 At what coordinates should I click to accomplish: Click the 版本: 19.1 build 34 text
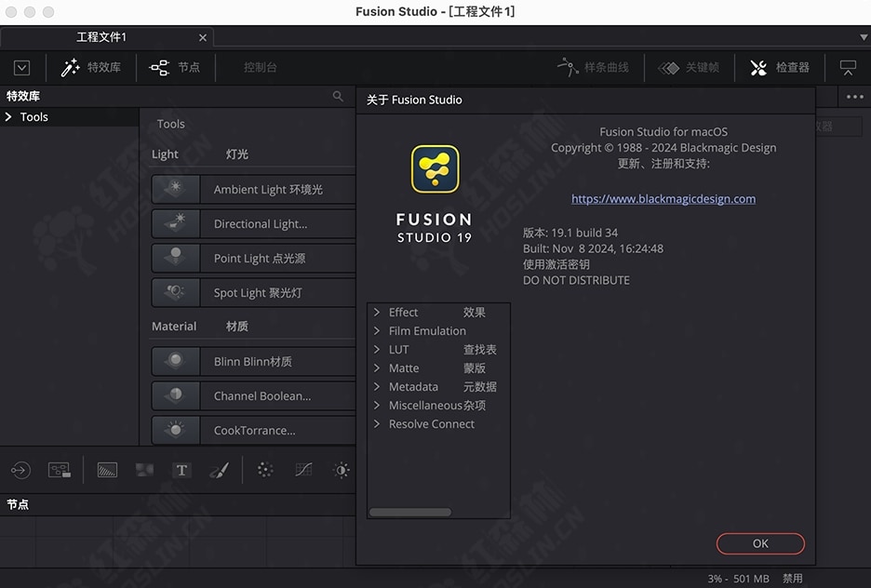569,233
